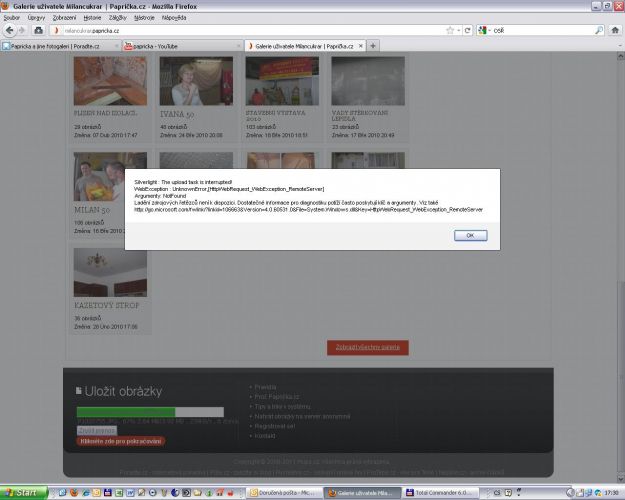The image size is (625, 500).
Task: Open the KAZETOVÝ STROP album thumbnail
Action: (110, 272)
